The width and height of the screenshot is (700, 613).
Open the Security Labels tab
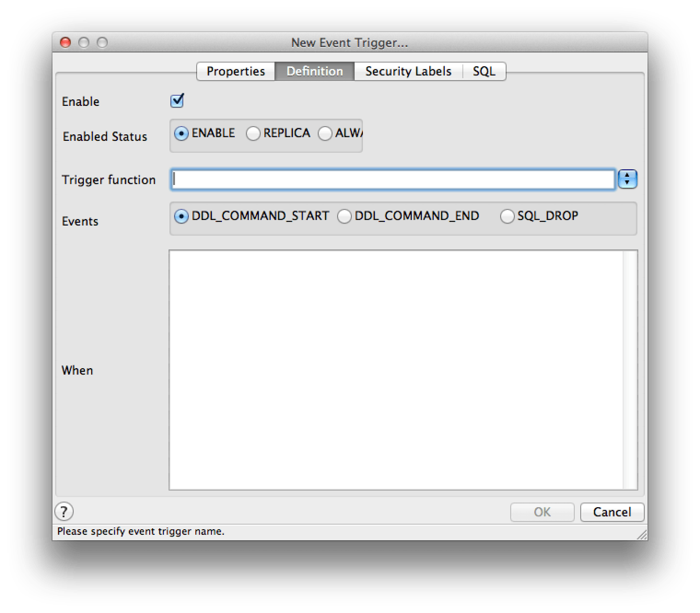408,71
